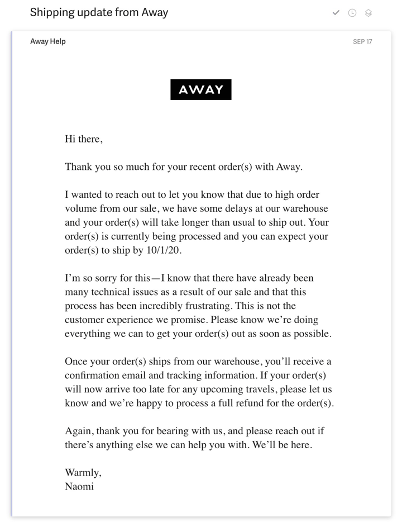Click the black AWAY brand banner
Viewport: 402px width, 532px height.
pos(201,89)
